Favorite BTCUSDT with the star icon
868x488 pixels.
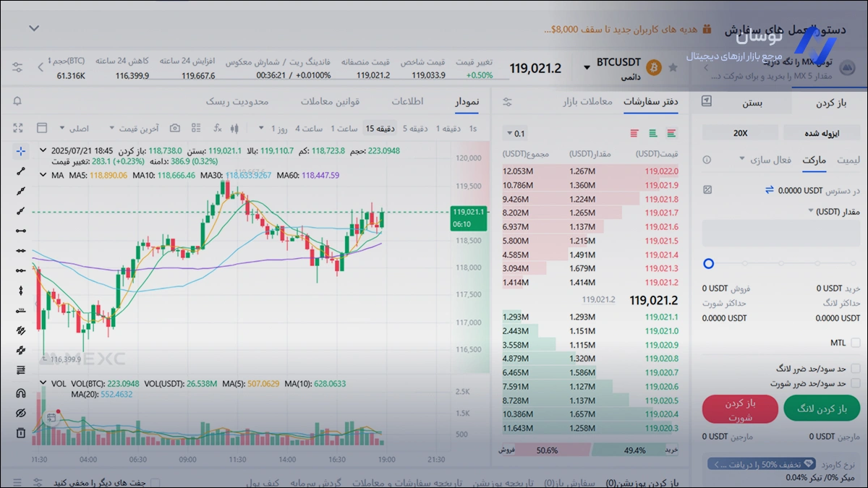pyautogui.click(x=673, y=67)
